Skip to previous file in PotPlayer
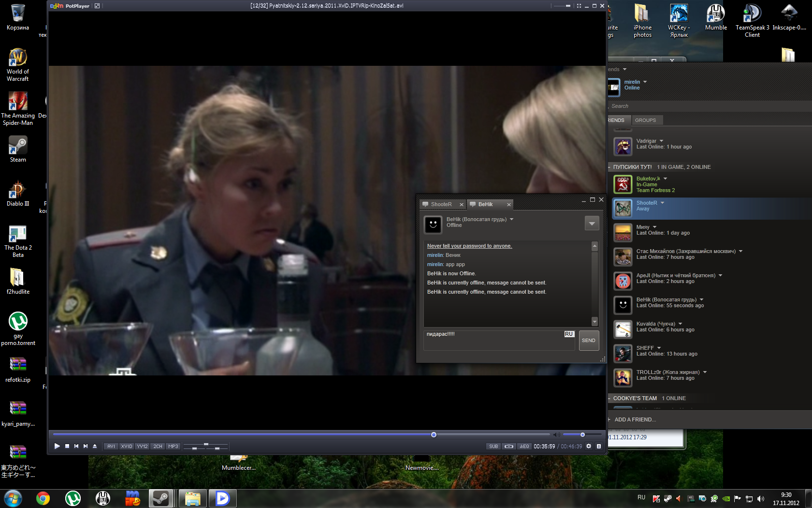 click(x=76, y=446)
